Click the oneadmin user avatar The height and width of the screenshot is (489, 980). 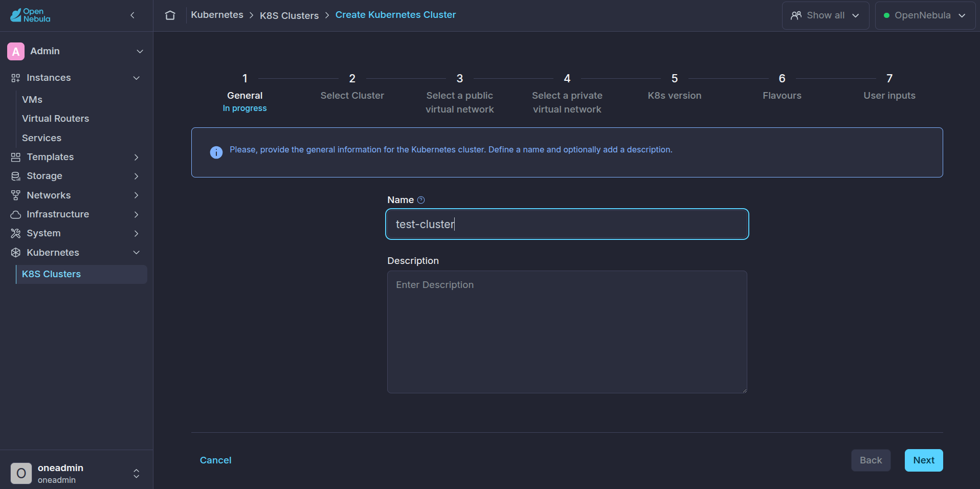point(21,474)
